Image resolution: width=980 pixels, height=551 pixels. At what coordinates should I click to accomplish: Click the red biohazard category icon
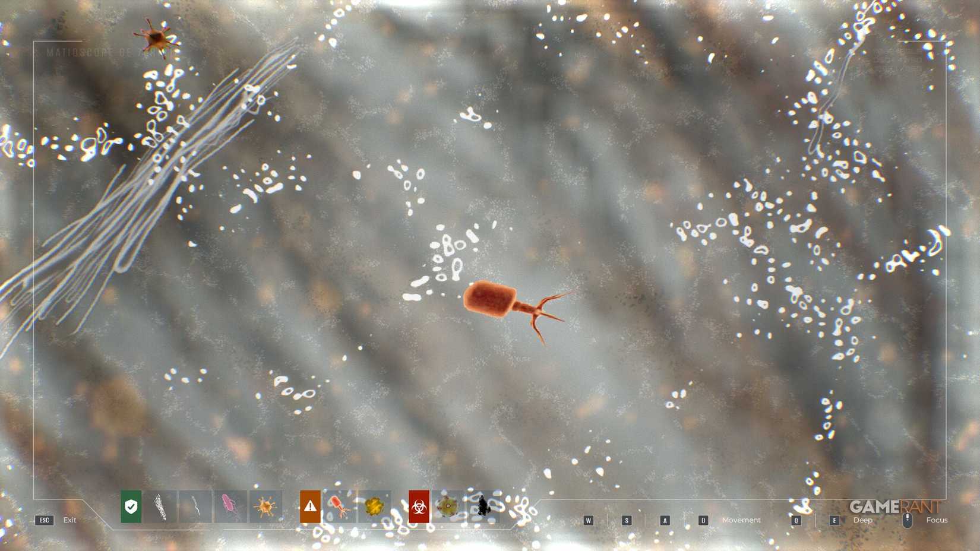419,506
